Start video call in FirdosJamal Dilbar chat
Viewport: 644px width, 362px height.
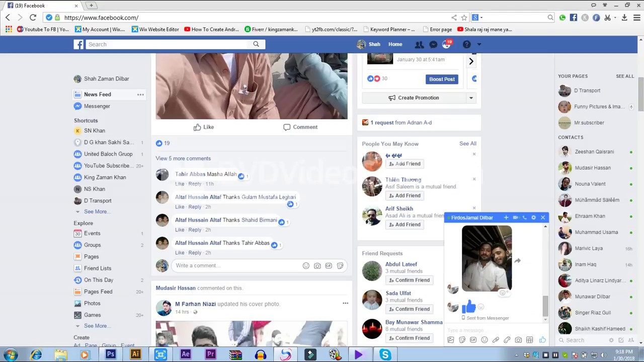click(515, 218)
